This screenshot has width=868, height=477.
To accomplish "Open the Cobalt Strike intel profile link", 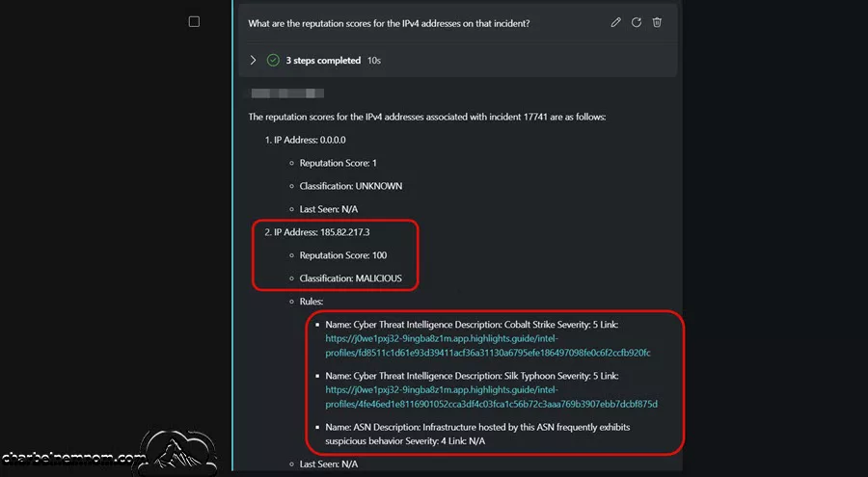I will [488, 346].
